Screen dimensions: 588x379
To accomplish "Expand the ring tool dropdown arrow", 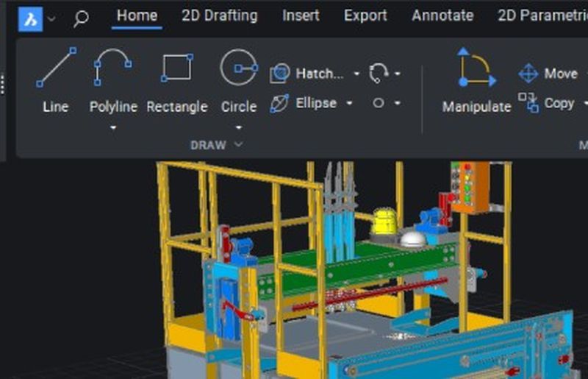I will click(x=398, y=103).
